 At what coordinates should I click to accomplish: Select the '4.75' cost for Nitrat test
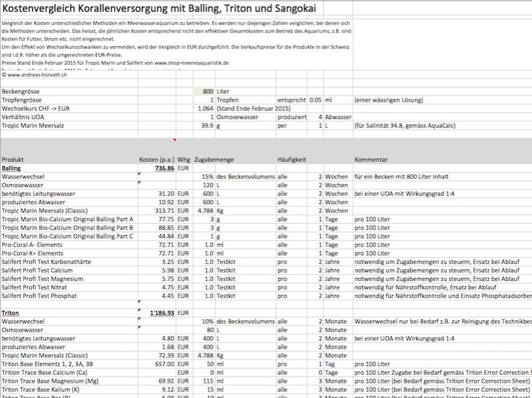(x=168, y=287)
